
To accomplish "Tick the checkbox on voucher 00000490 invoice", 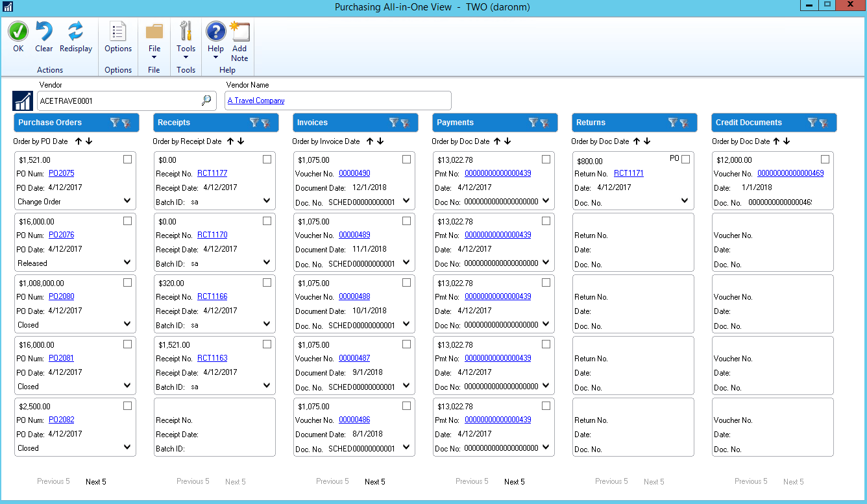I will click(406, 159).
